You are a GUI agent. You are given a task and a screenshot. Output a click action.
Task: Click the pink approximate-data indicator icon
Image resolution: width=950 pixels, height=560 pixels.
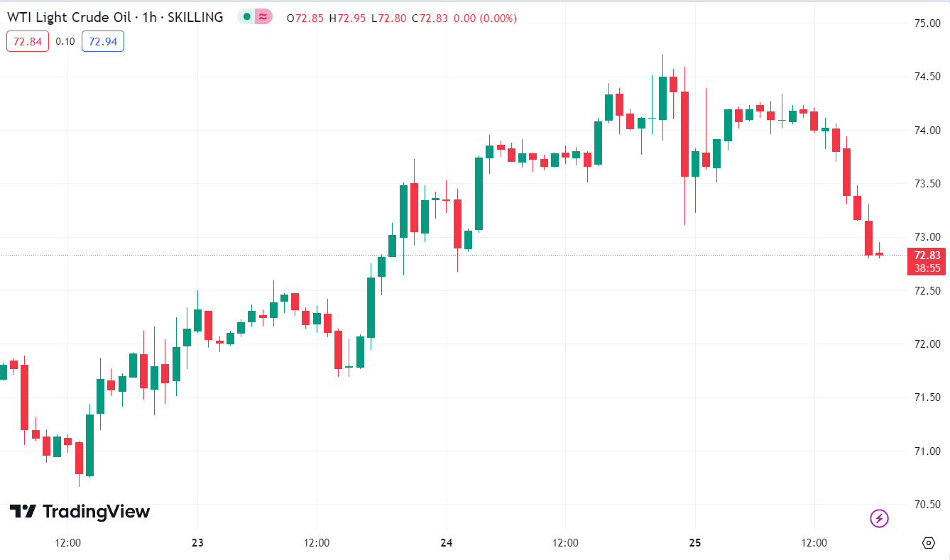[263, 16]
